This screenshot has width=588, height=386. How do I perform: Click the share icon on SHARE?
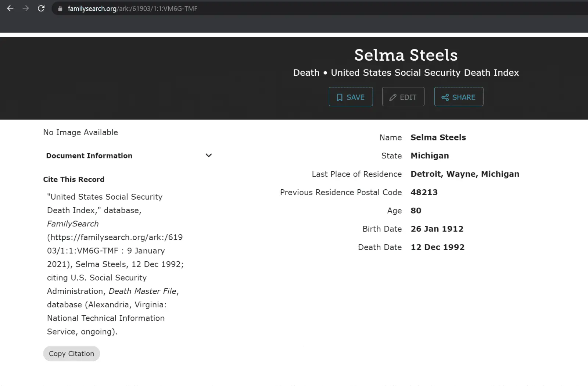(x=445, y=97)
